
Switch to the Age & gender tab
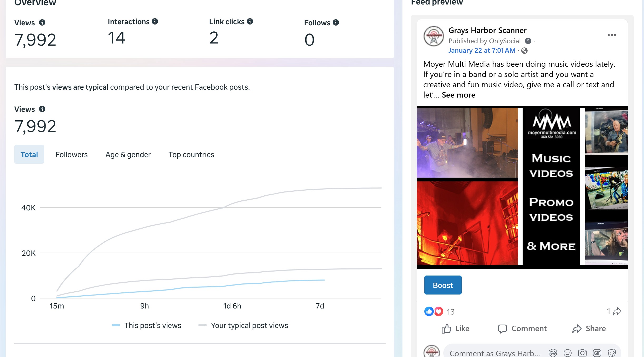click(x=128, y=155)
